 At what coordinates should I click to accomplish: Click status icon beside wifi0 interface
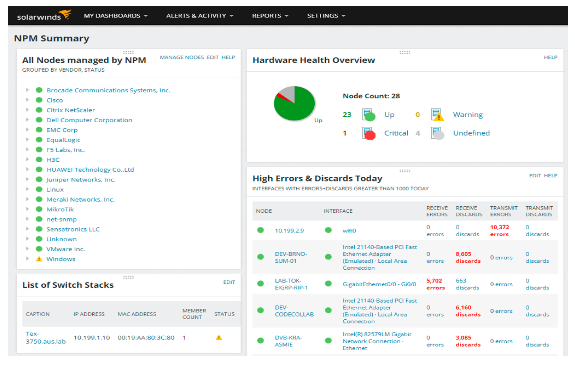click(328, 230)
